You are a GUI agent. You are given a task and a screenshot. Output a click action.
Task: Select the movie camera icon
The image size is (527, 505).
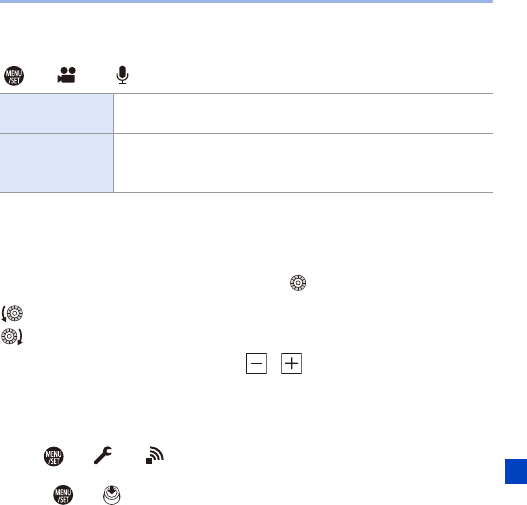67,75
